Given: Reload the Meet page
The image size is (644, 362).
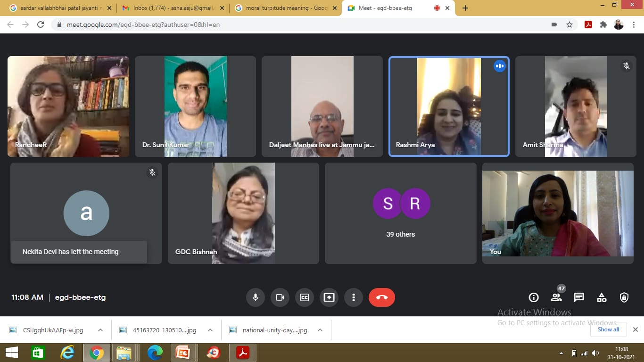Looking at the screenshot, I should coord(41,25).
